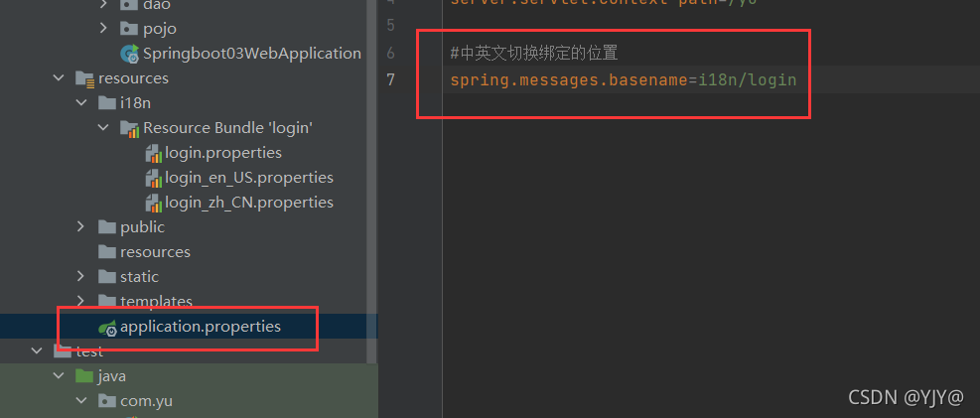
Task: Open login_en_US.properties file
Action: coord(249,178)
